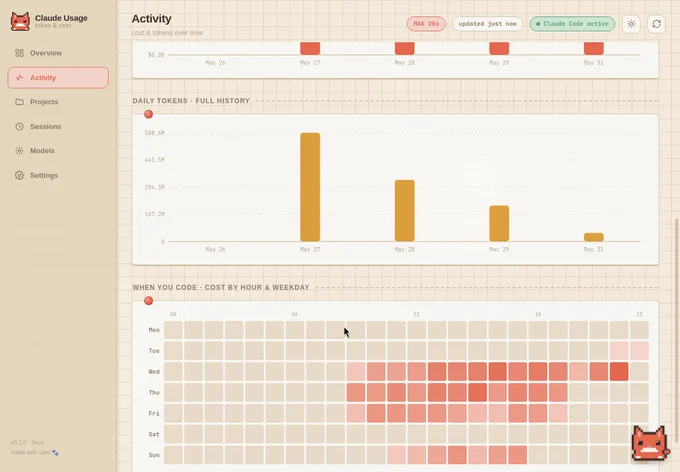Screen dimensions: 680x472
Task: Open the Sessions page
Action: [x=58, y=126]
